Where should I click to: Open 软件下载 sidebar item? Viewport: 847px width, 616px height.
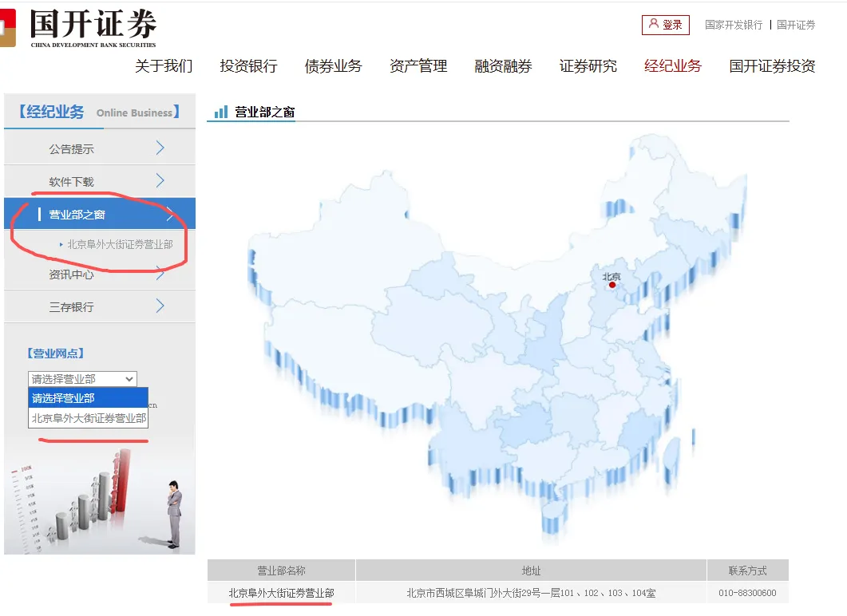point(100,181)
